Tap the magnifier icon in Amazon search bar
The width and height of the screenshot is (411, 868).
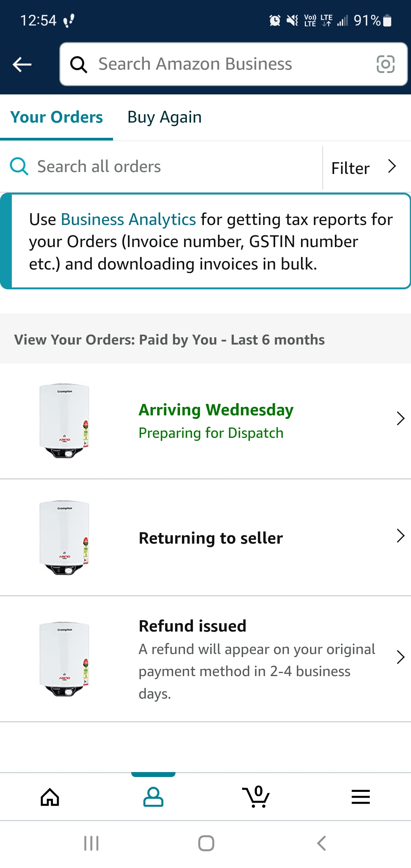point(79,64)
